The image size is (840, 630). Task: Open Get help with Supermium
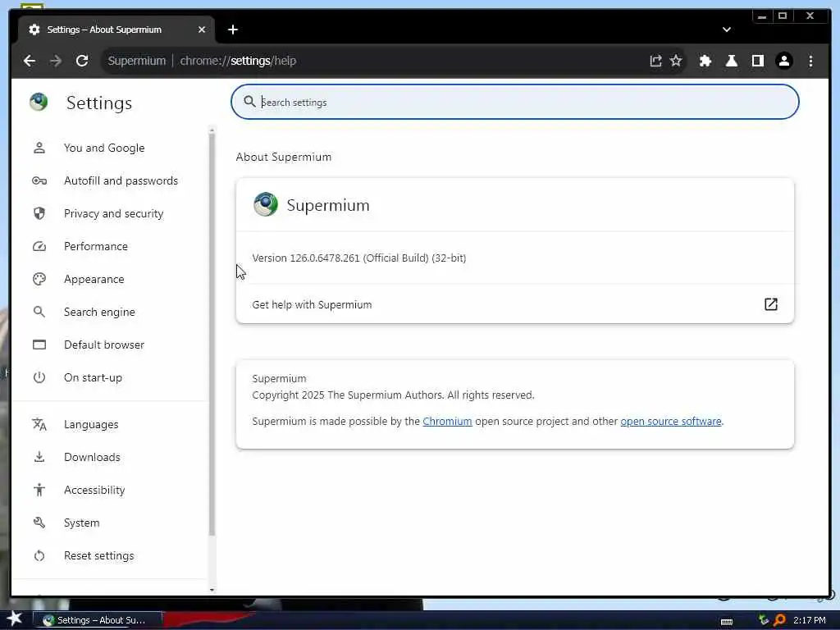tap(515, 304)
